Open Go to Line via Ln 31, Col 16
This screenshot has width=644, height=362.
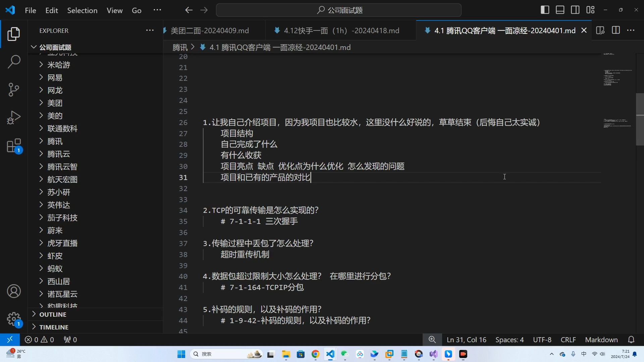(x=466, y=340)
